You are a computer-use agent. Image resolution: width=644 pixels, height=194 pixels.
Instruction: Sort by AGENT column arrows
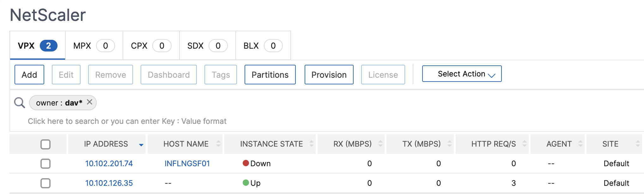pyautogui.click(x=580, y=144)
